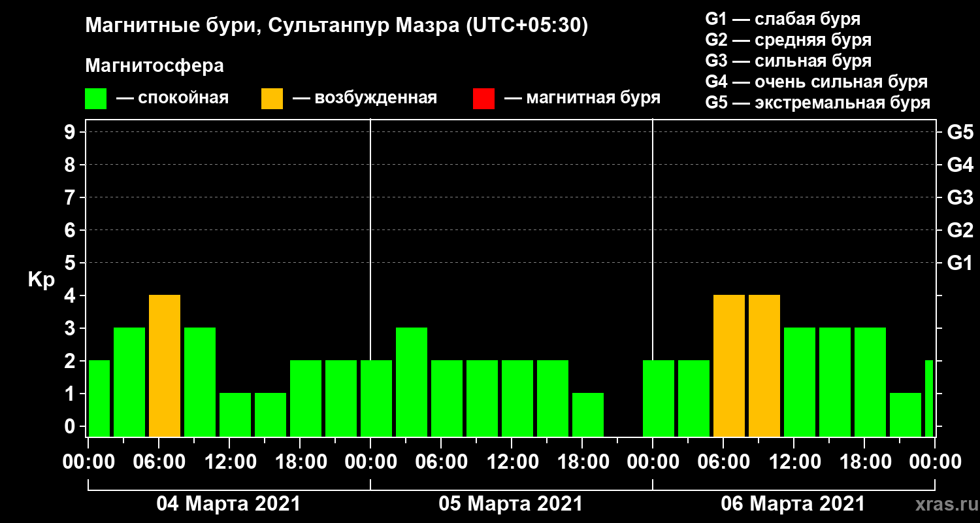The image size is (980, 523).
Task: Click the '04 Марта 2021' date label
Action: point(229,504)
